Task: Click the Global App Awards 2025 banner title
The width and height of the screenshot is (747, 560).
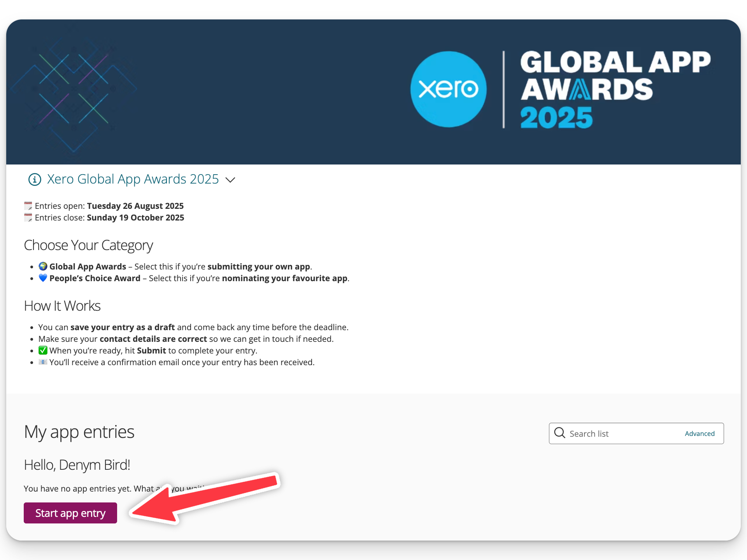Action: tap(615, 89)
